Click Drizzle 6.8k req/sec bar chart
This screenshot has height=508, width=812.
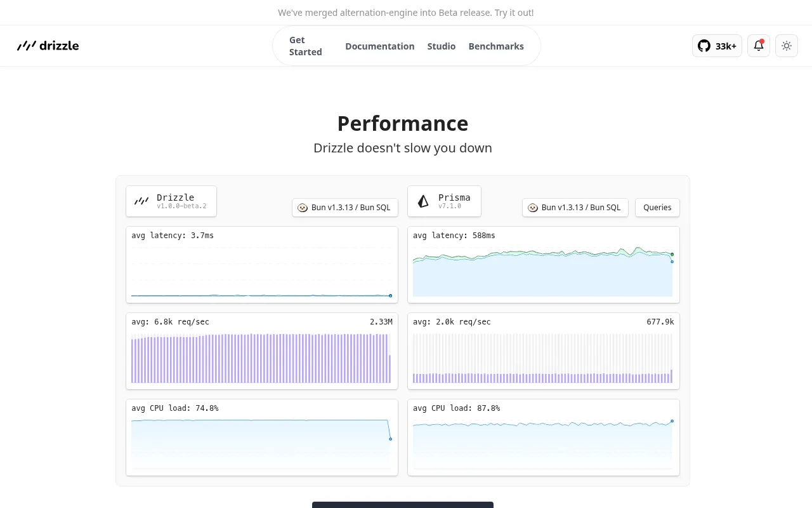(x=262, y=351)
